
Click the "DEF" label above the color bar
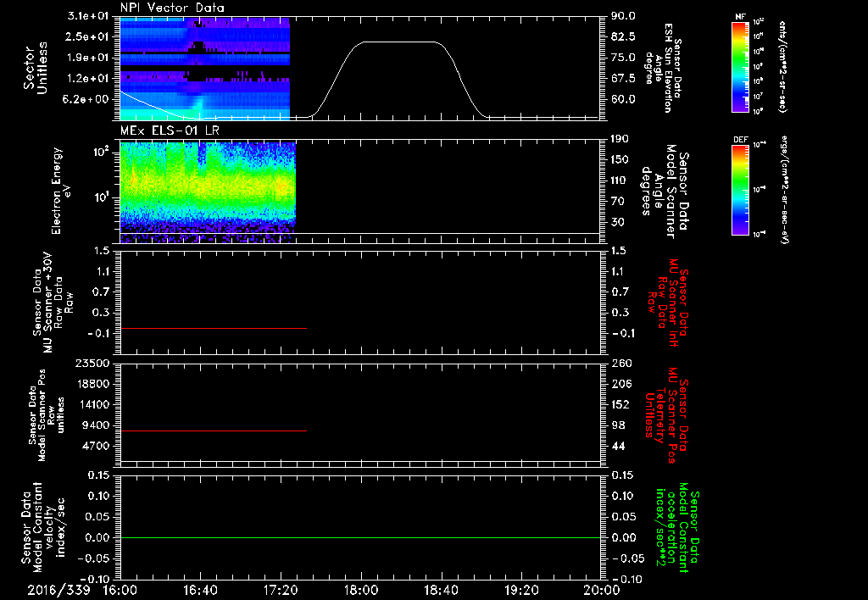tap(740, 140)
